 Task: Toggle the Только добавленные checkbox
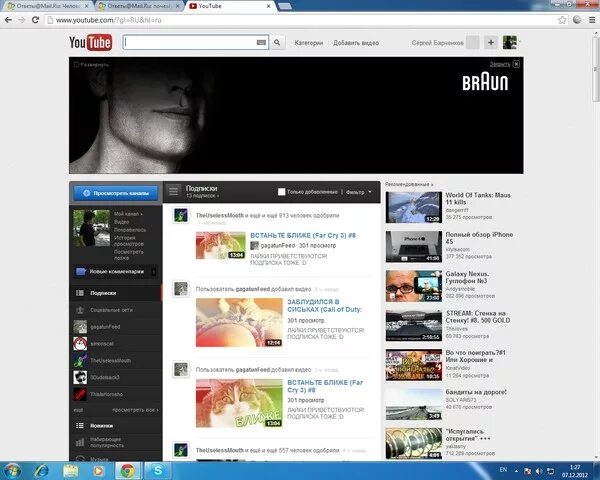coord(281,191)
